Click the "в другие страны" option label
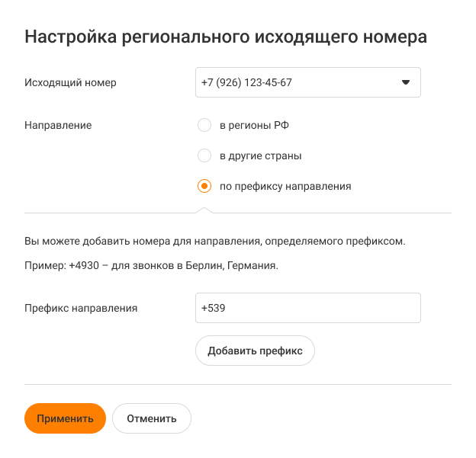The width and height of the screenshot is (476, 458). click(x=260, y=155)
